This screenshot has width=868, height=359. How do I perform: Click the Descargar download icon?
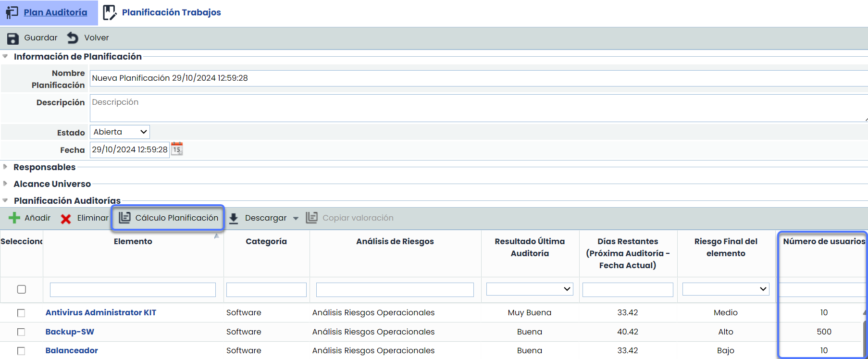234,219
